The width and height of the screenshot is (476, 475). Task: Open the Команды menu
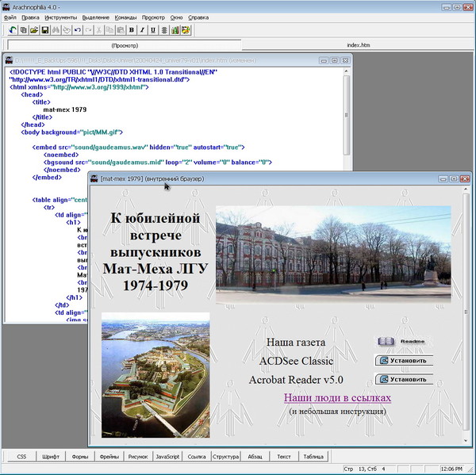tap(125, 17)
